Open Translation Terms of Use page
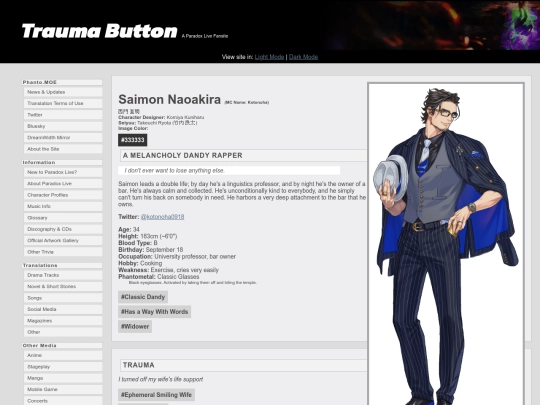 point(63,103)
